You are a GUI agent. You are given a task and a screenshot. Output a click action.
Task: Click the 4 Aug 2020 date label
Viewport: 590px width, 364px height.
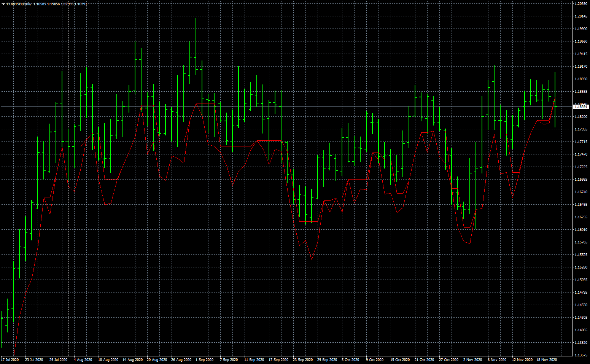tap(83, 360)
